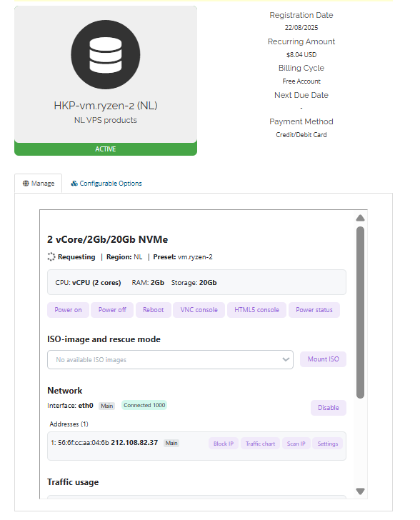Select the Manage tab

point(38,184)
